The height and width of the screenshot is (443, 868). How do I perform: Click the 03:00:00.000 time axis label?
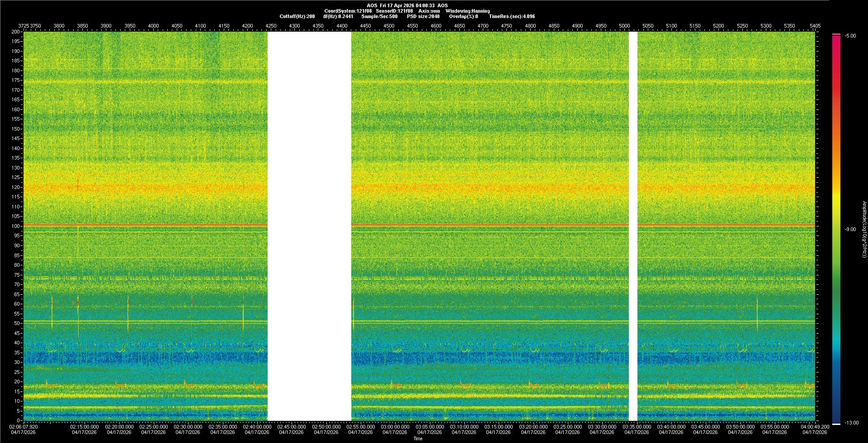(395, 427)
